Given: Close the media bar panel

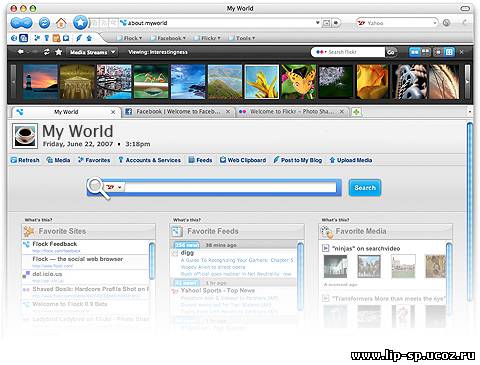Looking at the screenshot, I should (462, 52).
